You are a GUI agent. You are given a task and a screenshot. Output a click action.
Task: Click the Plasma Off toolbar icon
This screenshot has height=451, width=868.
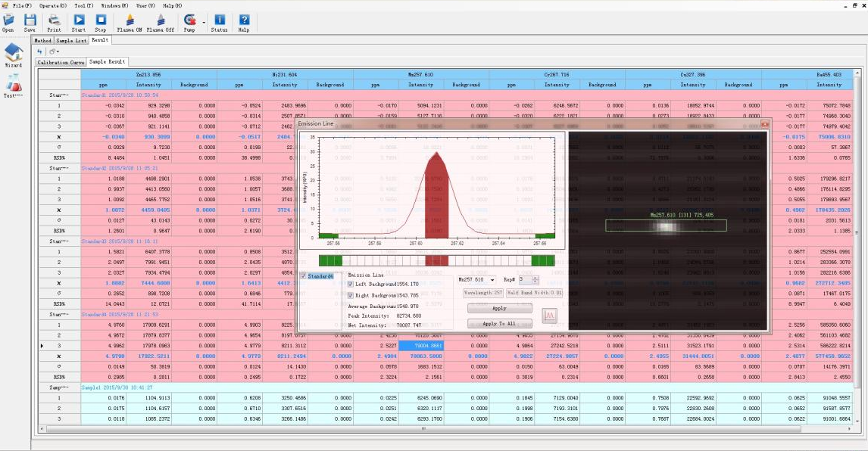(x=160, y=20)
